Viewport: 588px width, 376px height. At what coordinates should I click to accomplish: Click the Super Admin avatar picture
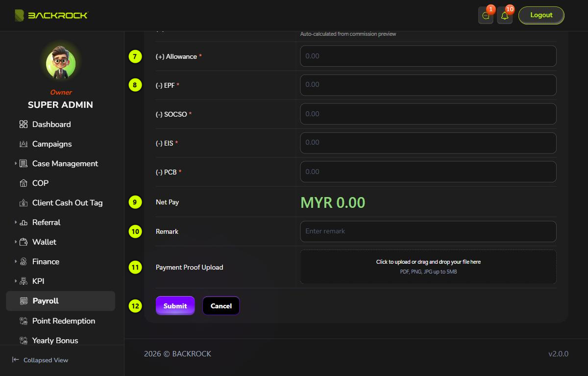[61, 64]
